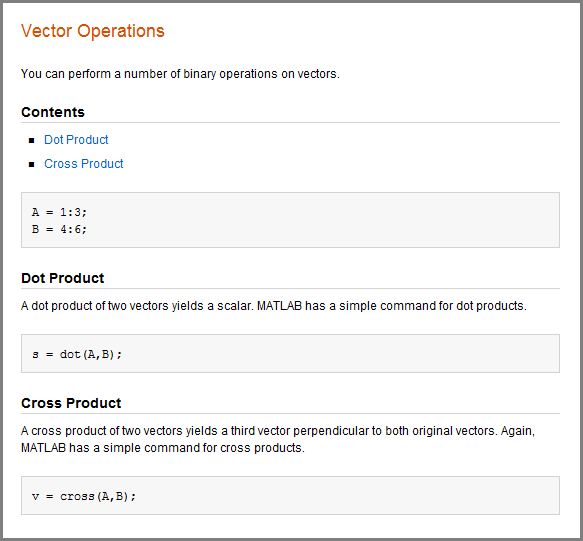Screen dimensions: 583x541
Task: Click the dot product description paragraph
Action: click(274, 306)
